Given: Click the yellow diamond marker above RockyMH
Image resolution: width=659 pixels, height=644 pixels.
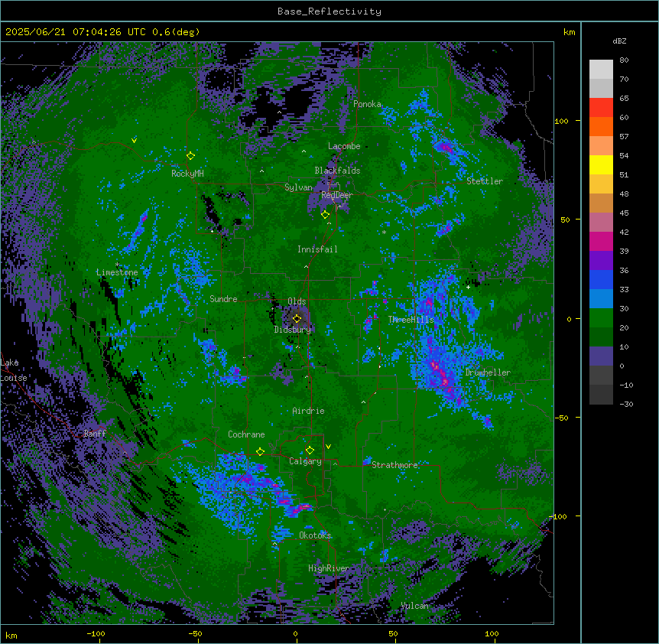Looking at the screenshot, I should (x=190, y=156).
